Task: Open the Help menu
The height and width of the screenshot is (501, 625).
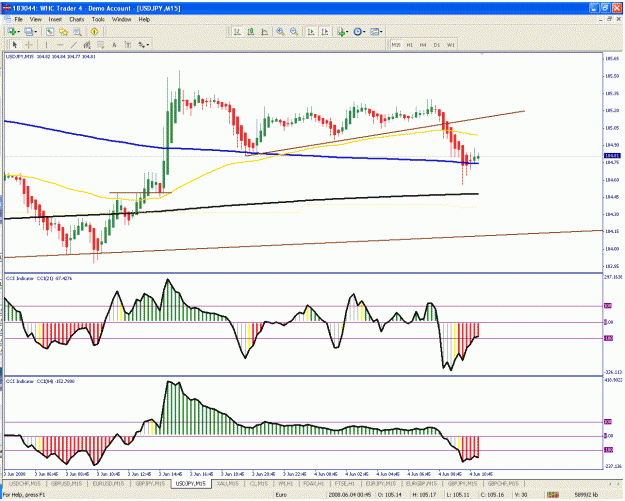Action: (144, 19)
